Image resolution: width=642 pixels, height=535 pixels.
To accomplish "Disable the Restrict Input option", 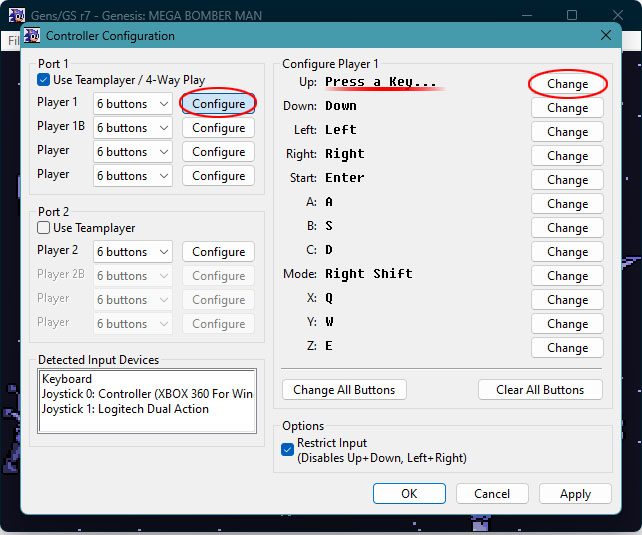I will point(288,450).
